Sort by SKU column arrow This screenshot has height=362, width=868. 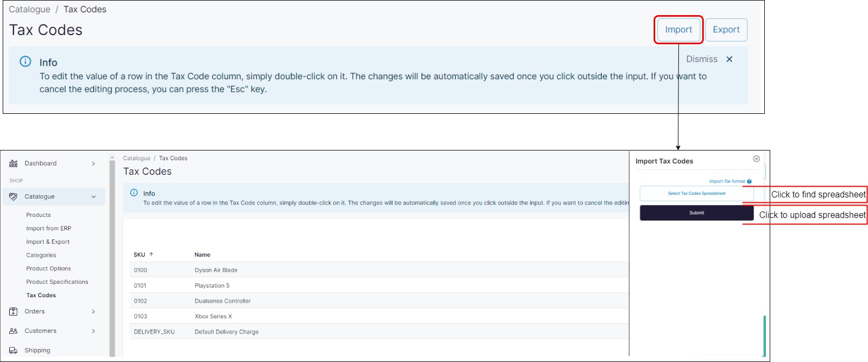click(x=151, y=254)
